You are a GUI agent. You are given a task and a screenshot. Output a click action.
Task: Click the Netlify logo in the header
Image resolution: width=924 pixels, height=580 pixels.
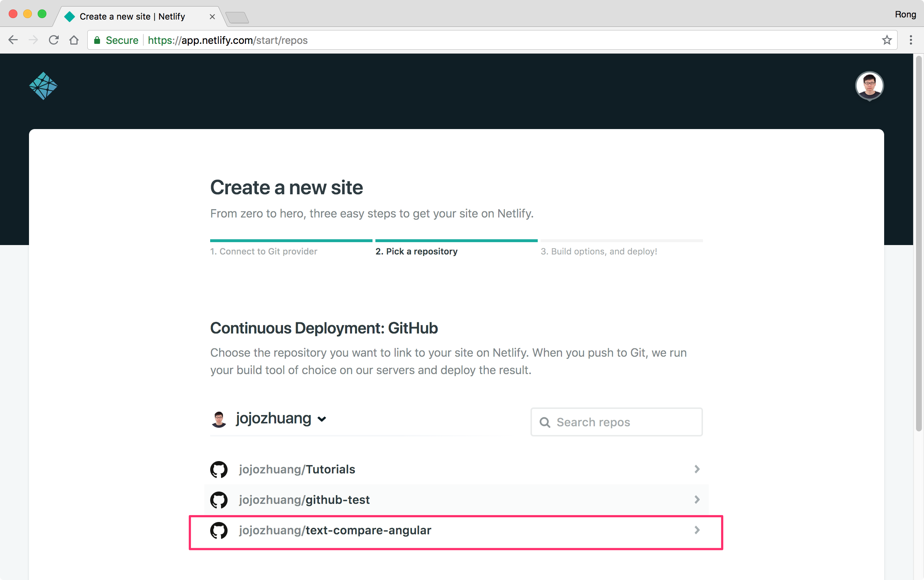43,86
